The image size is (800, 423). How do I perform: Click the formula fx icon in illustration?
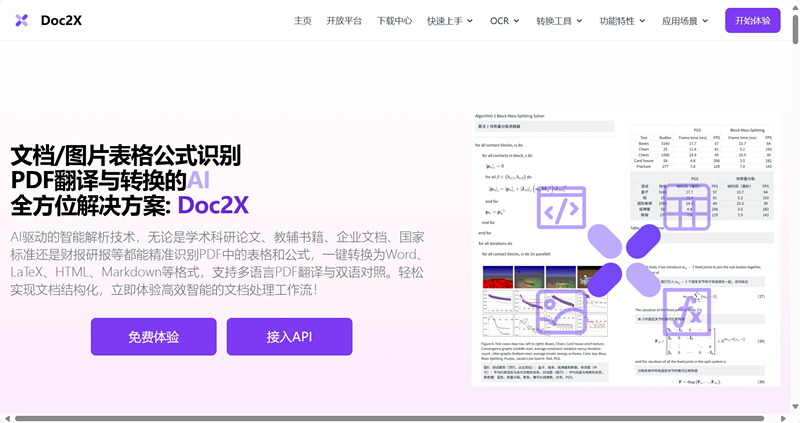[x=687, y=311]
